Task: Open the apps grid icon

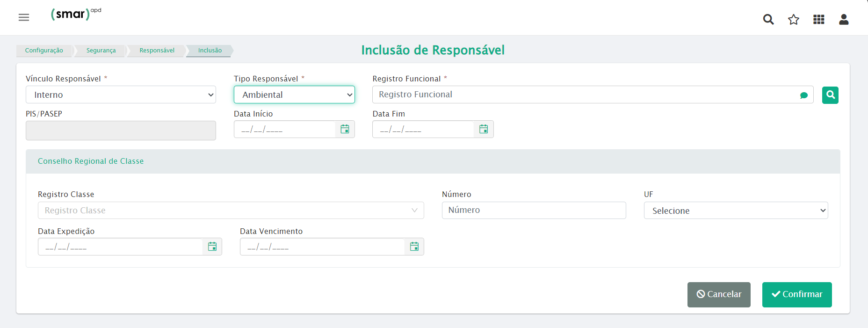Action: tap(819, 19)
